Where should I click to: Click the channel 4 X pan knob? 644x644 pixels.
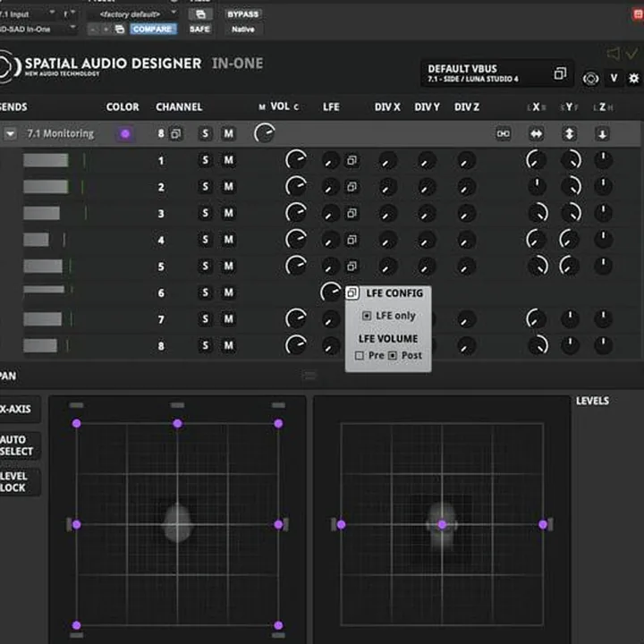[536, 239]
